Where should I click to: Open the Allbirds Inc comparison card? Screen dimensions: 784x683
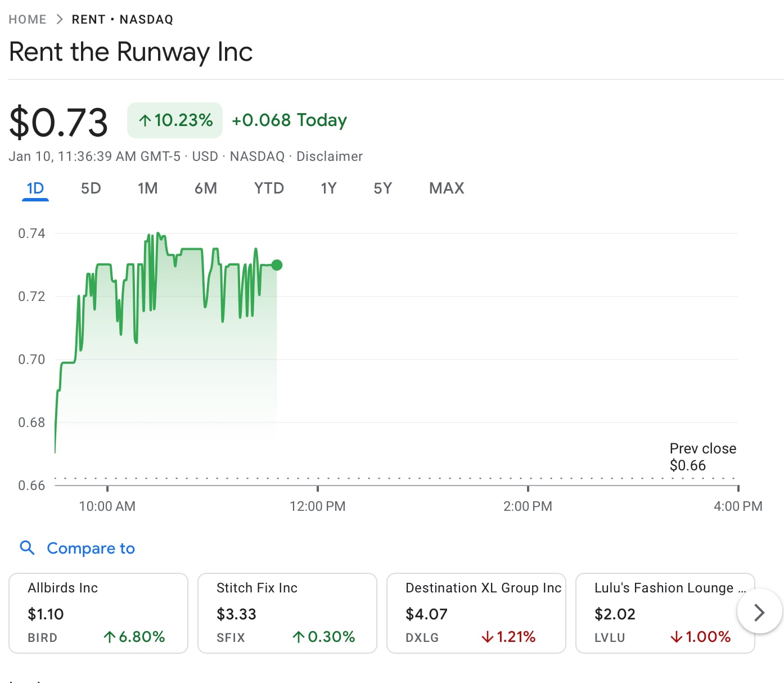click(98, 613)
